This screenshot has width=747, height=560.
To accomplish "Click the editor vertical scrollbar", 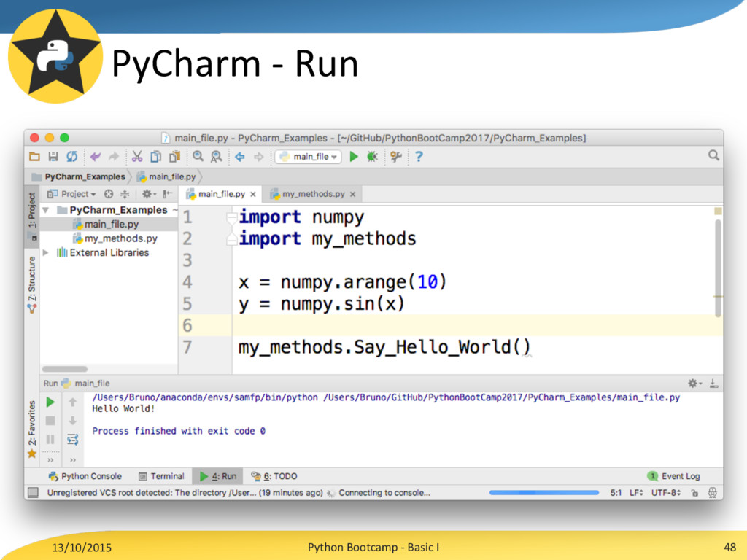I will 718,268.
